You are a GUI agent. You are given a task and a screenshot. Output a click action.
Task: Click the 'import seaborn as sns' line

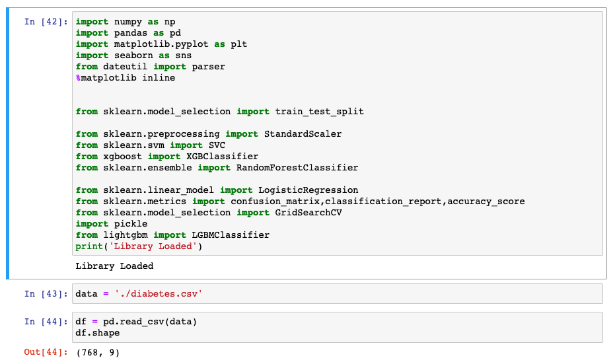click(x=133, y=55)
